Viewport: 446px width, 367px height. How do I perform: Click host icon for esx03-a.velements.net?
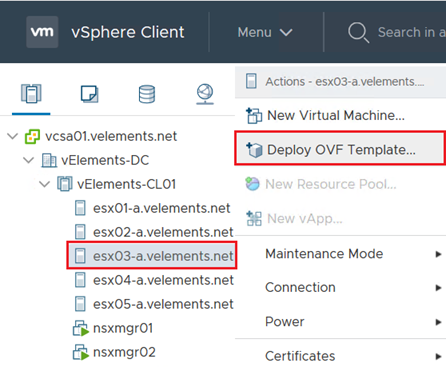80,256
